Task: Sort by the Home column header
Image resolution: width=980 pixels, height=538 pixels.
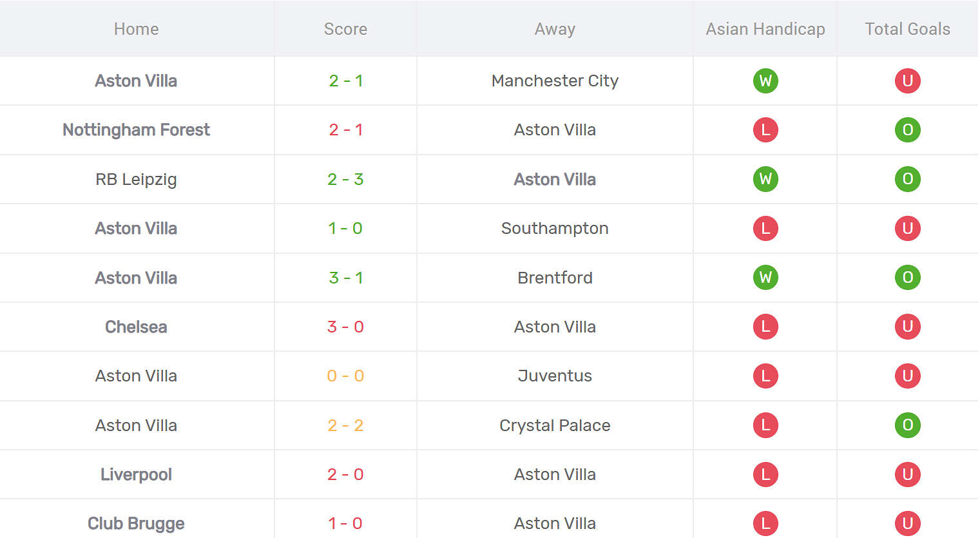Action: [x=136, y=29]
